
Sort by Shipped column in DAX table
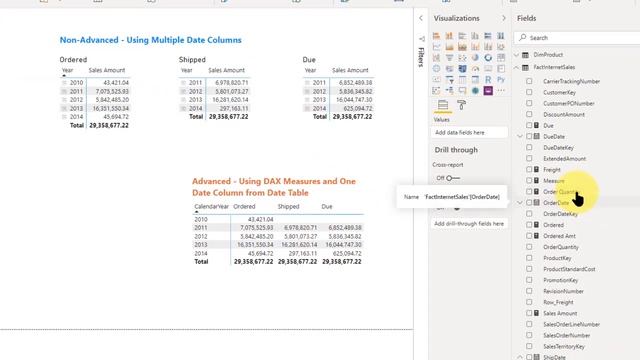pos(288,207)
